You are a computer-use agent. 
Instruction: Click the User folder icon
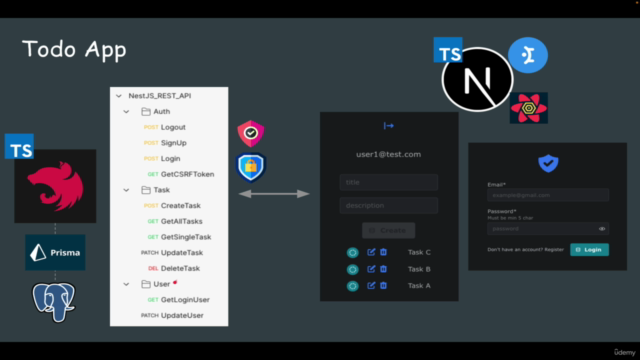[x=146, y=284]
